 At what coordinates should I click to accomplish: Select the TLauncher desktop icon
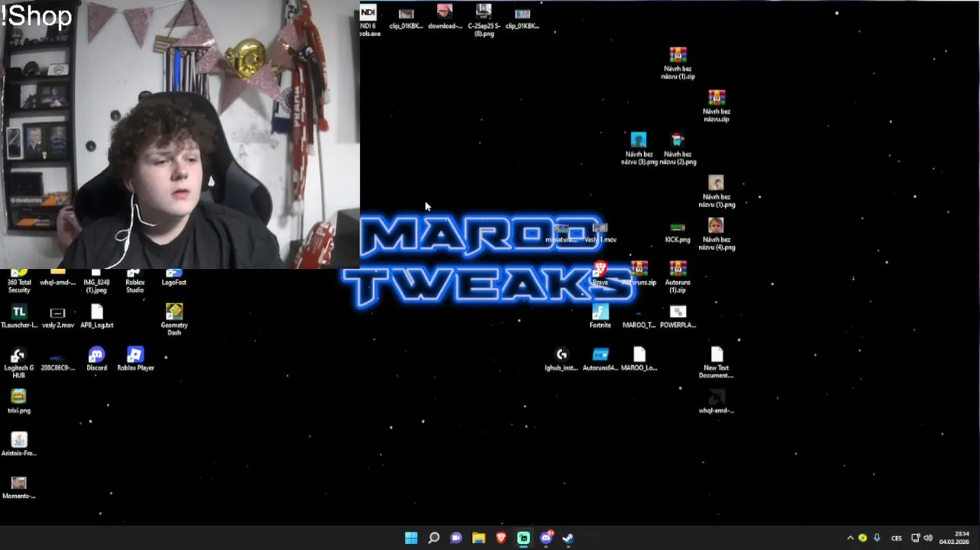tap(19, 316)
